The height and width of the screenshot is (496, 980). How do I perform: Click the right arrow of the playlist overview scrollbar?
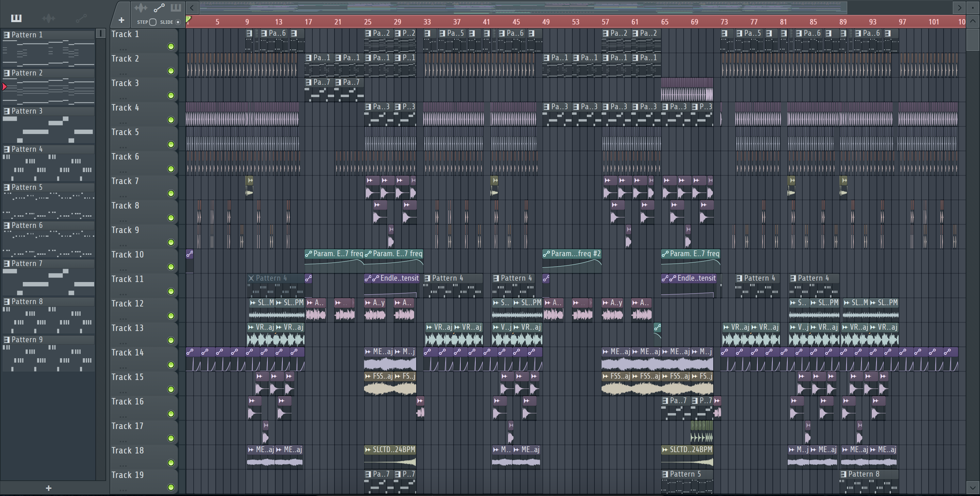coord(959,7)
